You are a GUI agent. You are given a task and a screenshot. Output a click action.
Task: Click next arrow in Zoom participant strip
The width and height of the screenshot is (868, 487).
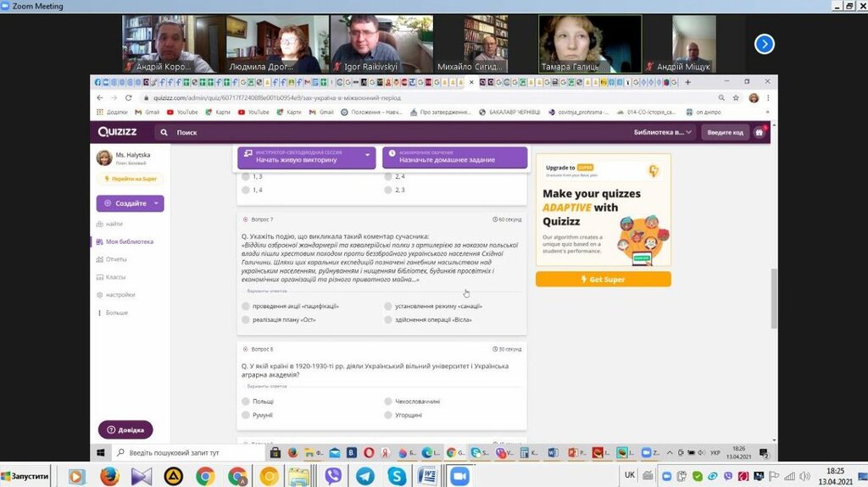[x=764, y=43]
